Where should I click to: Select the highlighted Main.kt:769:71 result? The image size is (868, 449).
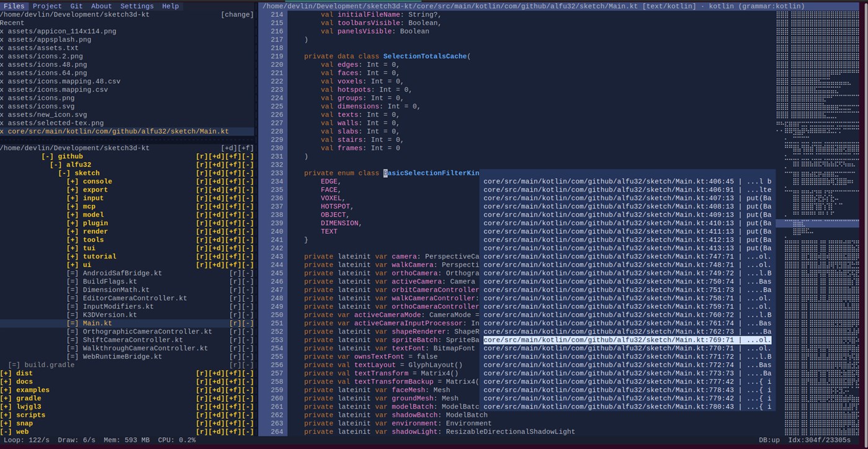pyautogui.click(x=628, y=340)
